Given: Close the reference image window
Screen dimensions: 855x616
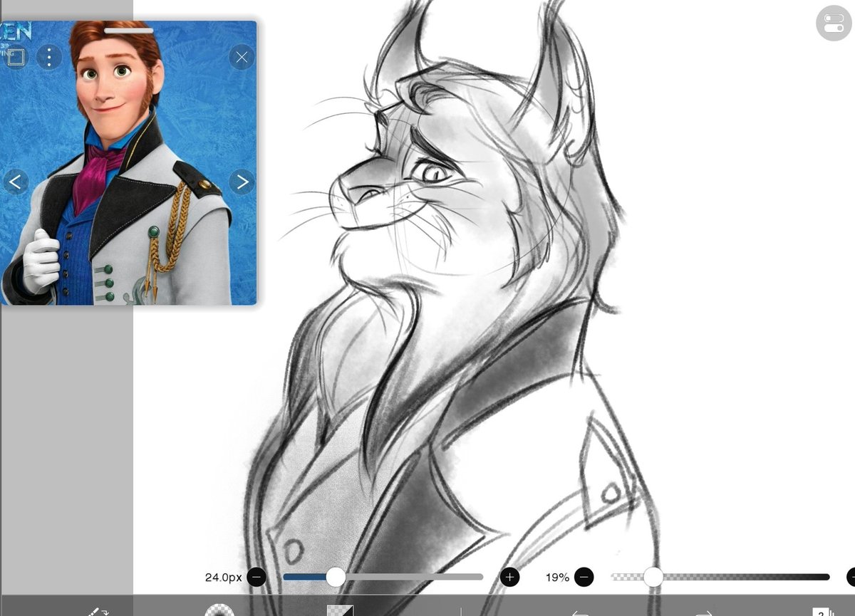Looking at the screenshot, I should [x=242, y=57].
